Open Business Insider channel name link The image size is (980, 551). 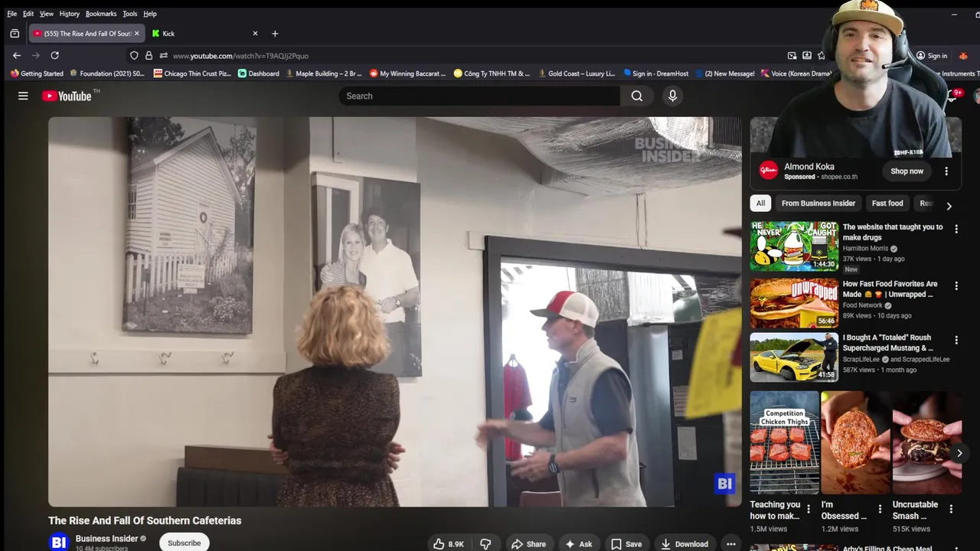[106, 539]
